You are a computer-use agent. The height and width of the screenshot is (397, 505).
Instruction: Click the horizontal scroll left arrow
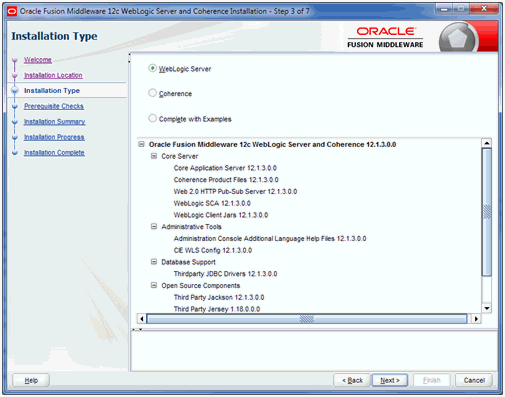click(142, 319)
